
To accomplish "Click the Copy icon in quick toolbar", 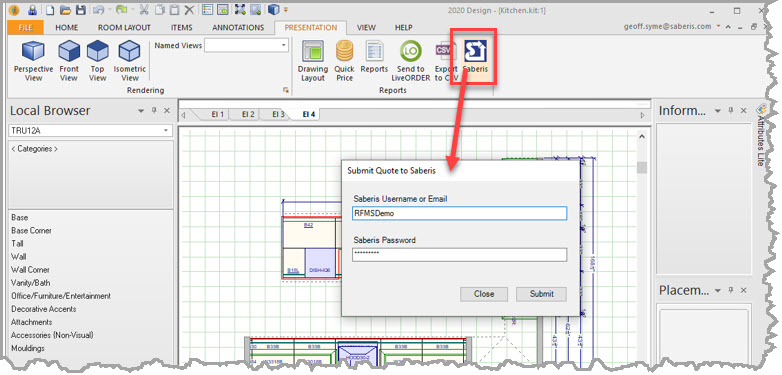I will (x=159, y=9).
